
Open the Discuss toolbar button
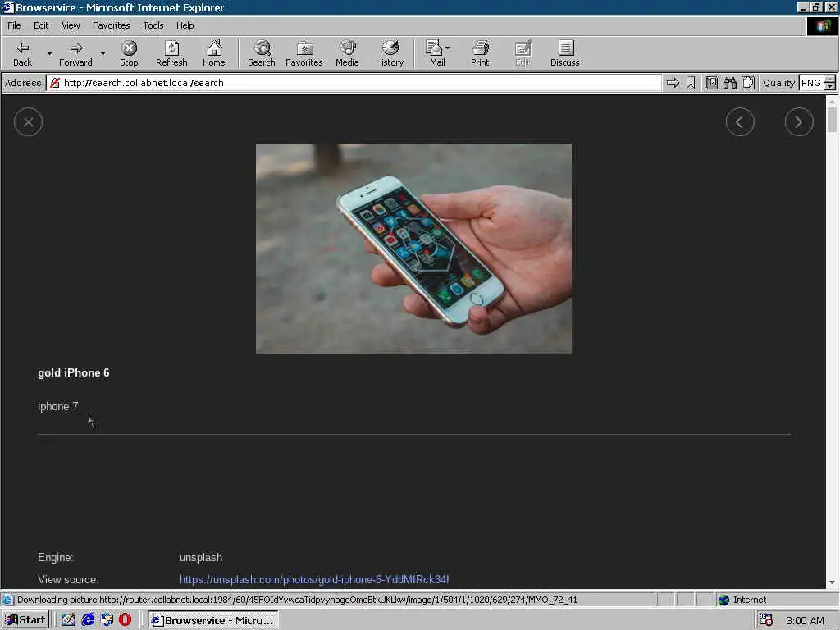pyautogui.click(x=564, y=53)
